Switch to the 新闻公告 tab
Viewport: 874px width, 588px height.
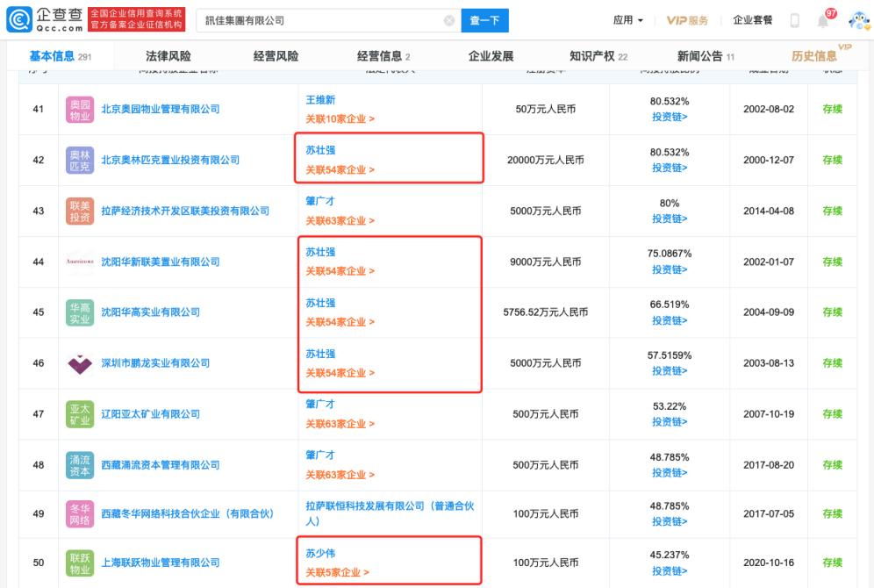(706, 56)
